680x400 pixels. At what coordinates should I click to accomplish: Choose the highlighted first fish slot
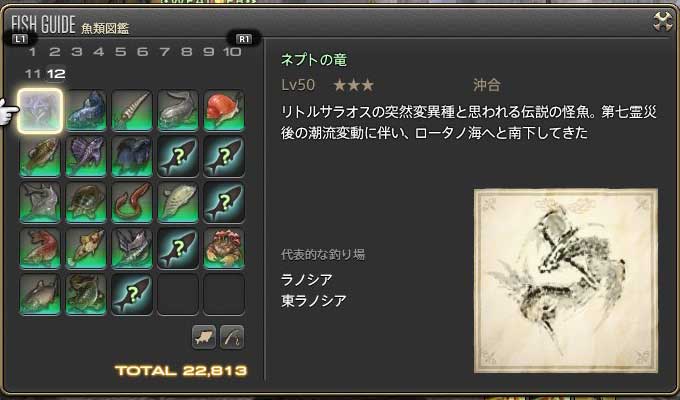click(40, 111)
